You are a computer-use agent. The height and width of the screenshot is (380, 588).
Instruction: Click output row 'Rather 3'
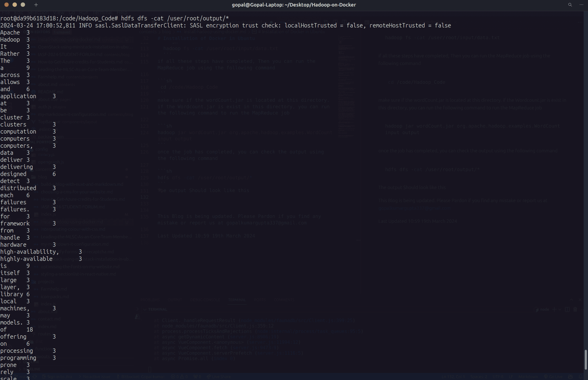click(x=15, y=54)
